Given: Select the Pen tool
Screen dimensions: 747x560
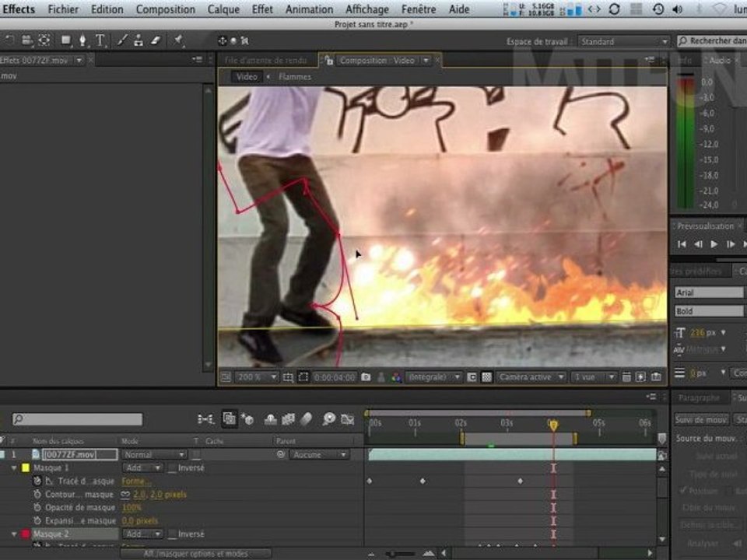Looking at the screenshot, I should [82, 41].
